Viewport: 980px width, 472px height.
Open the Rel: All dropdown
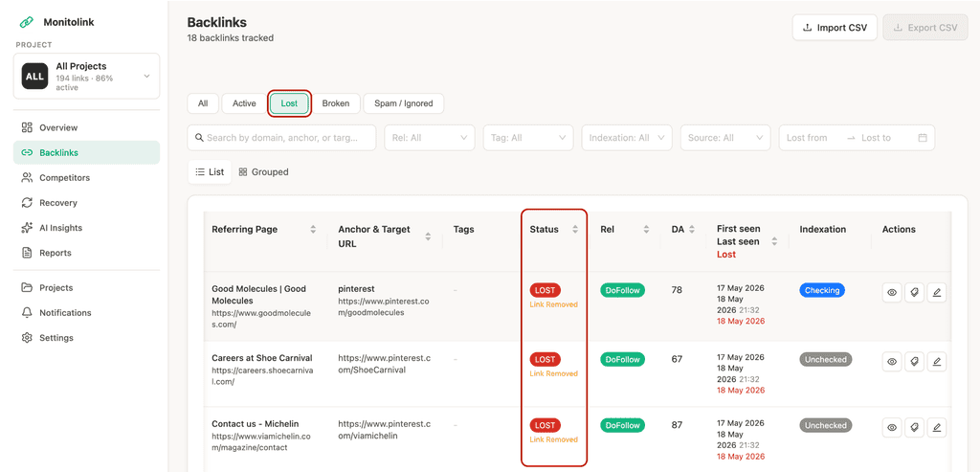point(430,138)
